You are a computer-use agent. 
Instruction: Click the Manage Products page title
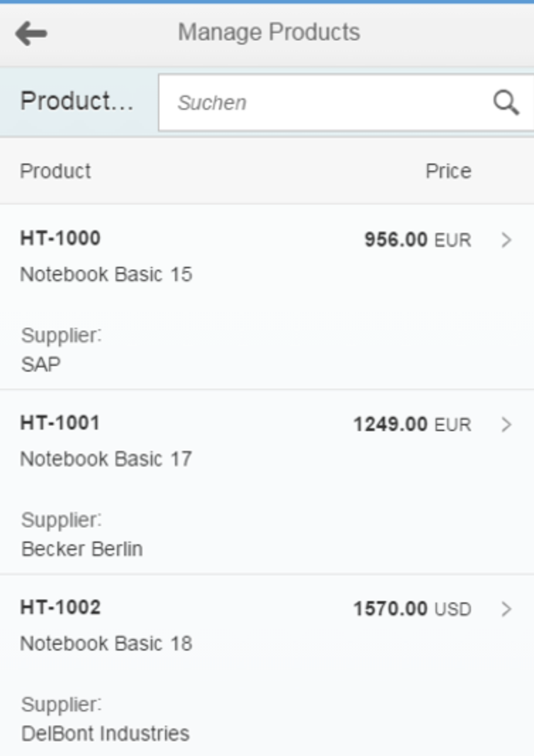(269, 33)
